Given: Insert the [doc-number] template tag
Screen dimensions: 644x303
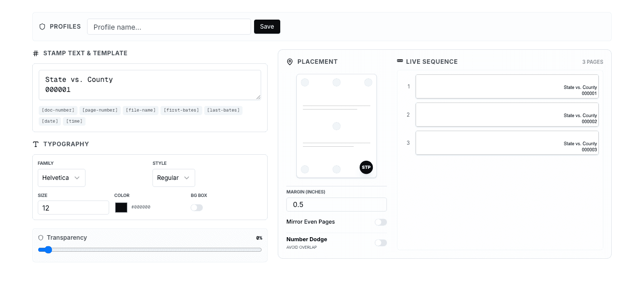Looking at the screenshot, I should (58, 110).
